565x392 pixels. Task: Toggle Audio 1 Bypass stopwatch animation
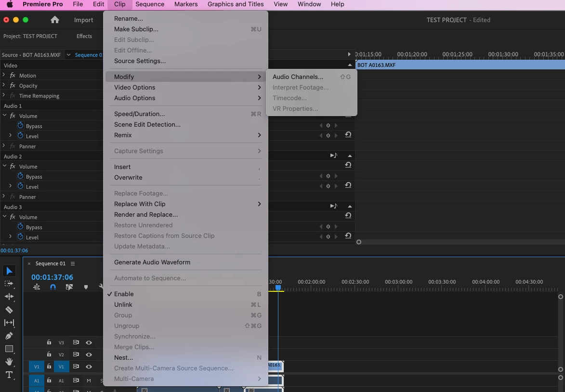pos(21,125)
